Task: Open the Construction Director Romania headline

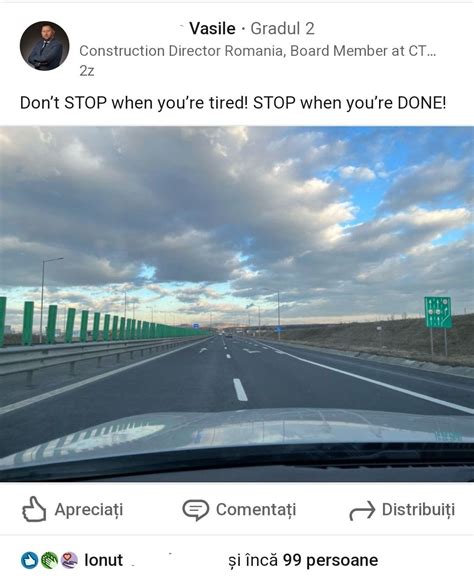Action: pyautogui.click(x=257, y=51)
